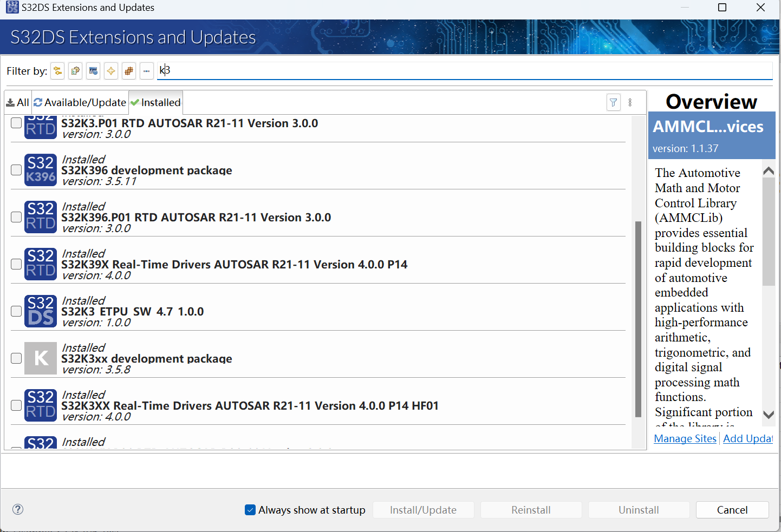This screenshot has height=532, width=781.
Task: Open the help question mark icon
Action: (17, 509)
